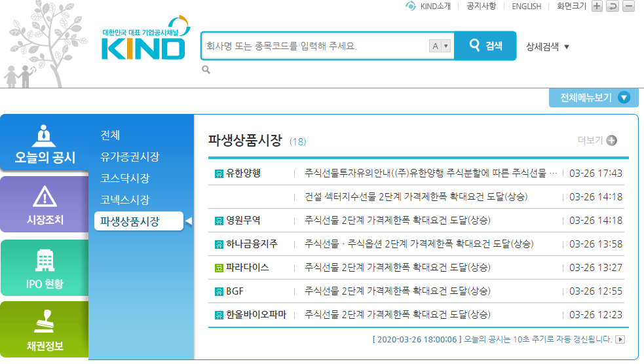Click the 03-26 13:58 timestamp

pos(596,244)
